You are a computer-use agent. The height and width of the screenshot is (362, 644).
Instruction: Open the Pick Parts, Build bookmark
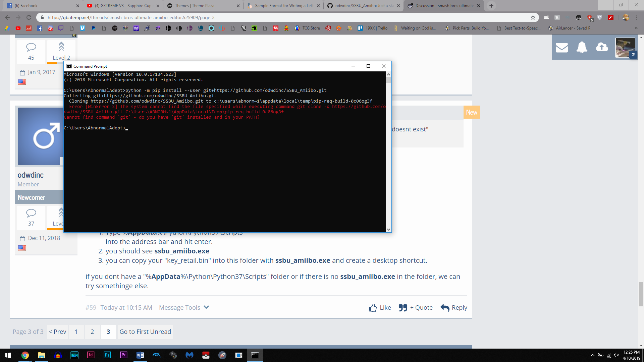click(x=467, y=28)
